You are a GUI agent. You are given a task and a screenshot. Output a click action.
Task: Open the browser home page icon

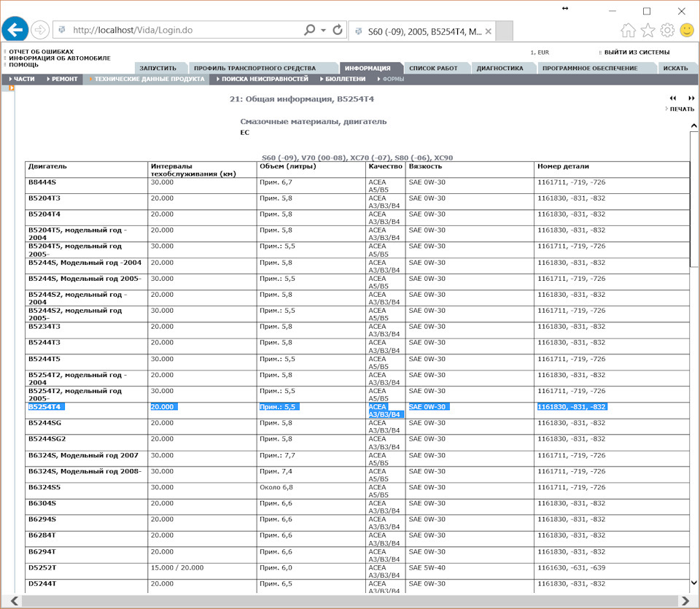click(628, 30)
